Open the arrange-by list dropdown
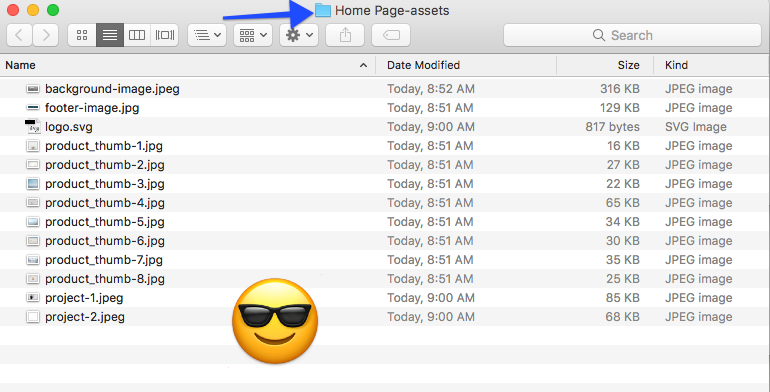 [x=207, y=35]
